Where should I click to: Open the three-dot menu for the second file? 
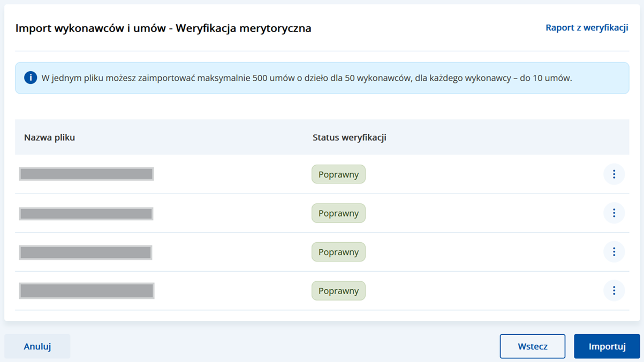coord(613,213)
